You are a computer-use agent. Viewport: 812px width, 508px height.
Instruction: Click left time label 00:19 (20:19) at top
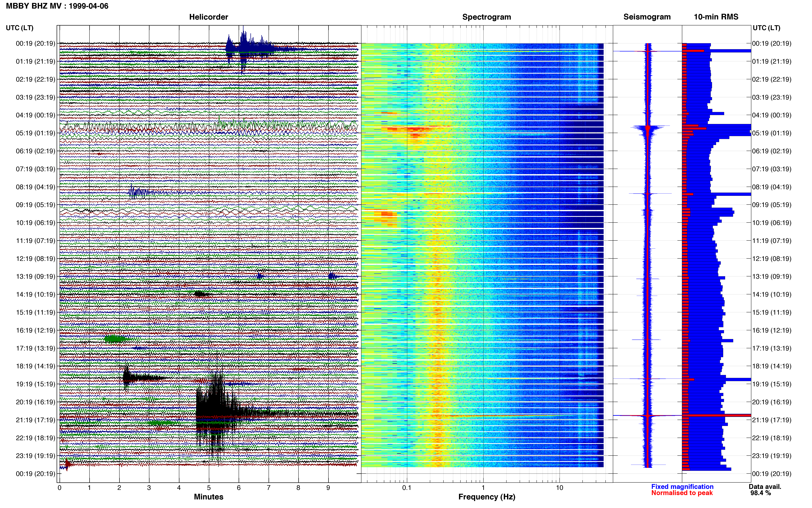[36, 43]
